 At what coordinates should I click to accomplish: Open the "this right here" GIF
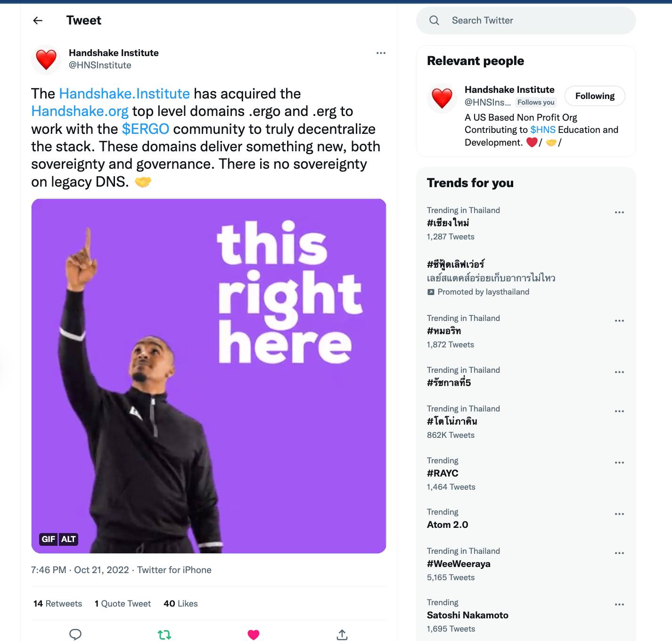tap(209, 376)
